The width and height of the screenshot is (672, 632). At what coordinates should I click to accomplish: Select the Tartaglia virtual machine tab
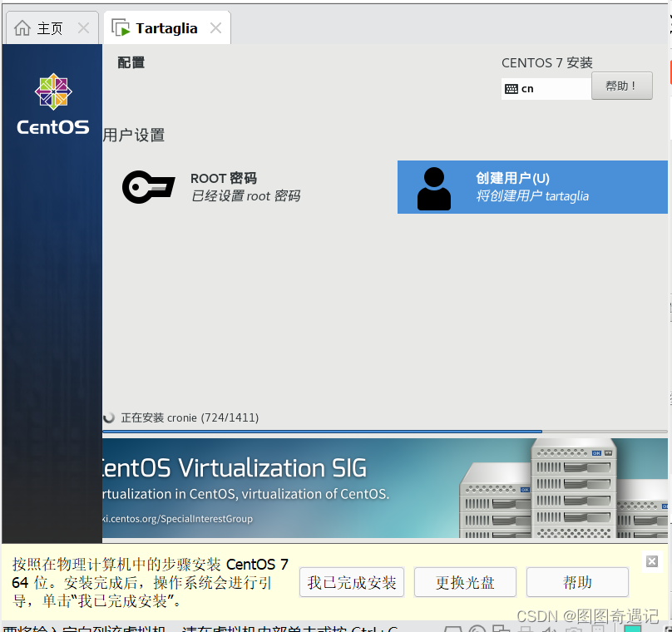[x=166, y=28]
